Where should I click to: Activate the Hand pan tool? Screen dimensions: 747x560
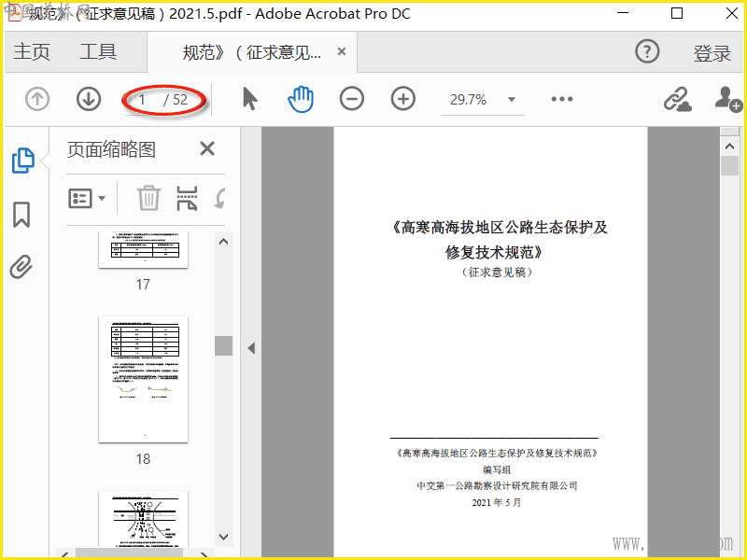[301, 99]
